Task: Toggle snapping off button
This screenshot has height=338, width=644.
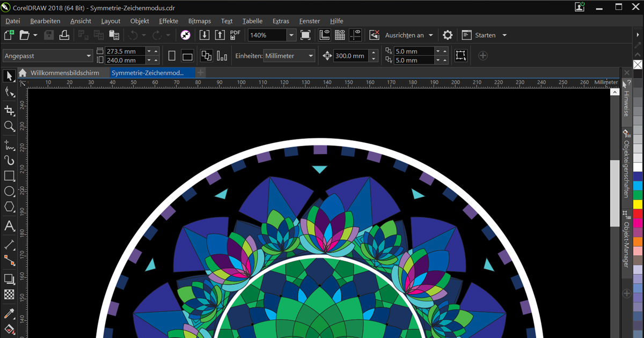Action: [x=375, y=35]
